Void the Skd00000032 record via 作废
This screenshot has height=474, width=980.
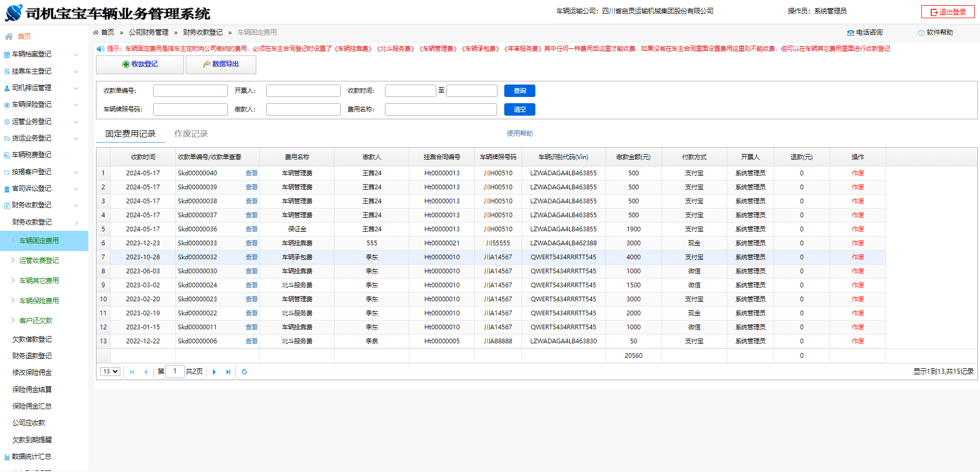(x=858, y=257)
